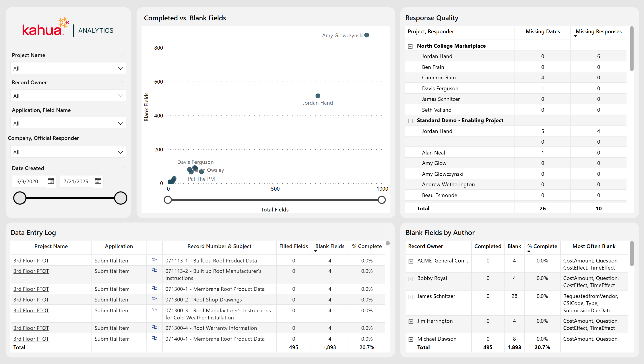Sort by Missing Responses column header
The width and height of the screenshot is (644, 364).
coord(598,31)
